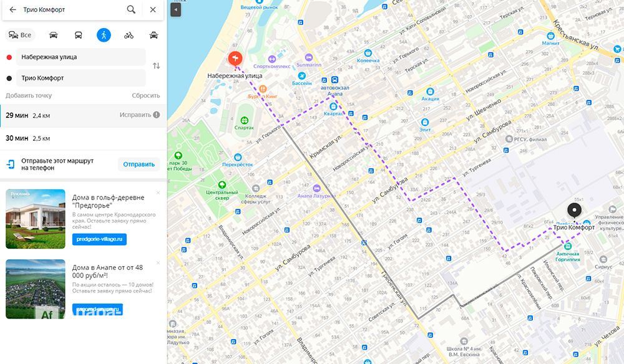
Task: Switch to bicycle route mode
Action: point(129,35)
